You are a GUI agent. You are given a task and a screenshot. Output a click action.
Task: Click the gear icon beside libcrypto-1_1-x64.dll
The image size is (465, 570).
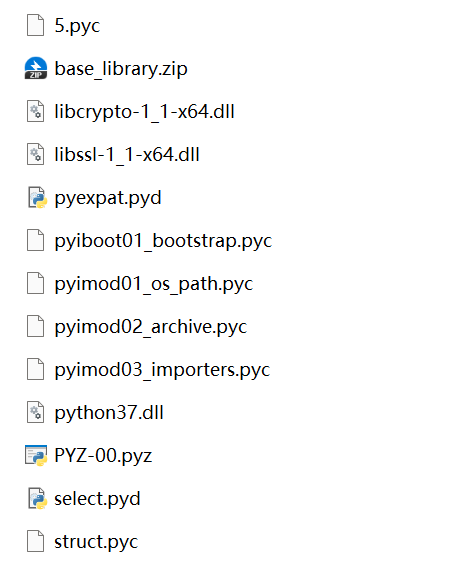coord(35,111)
